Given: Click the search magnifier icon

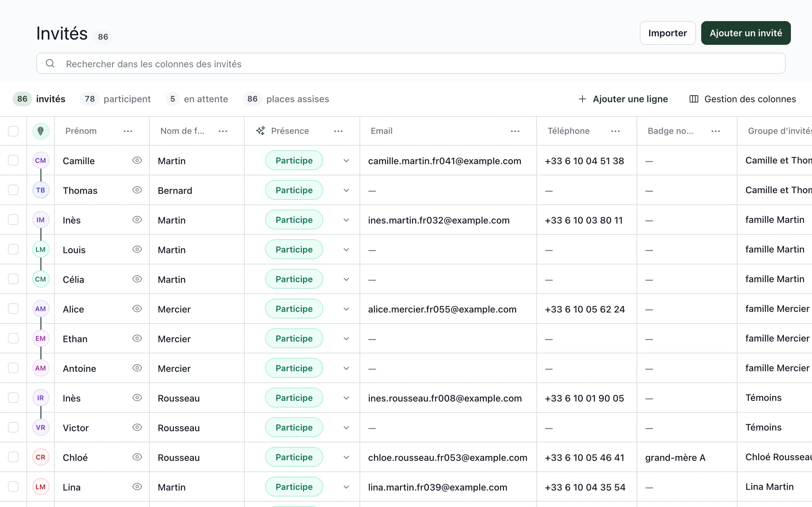Looking at the screenshot, I should tap(50, 63).
